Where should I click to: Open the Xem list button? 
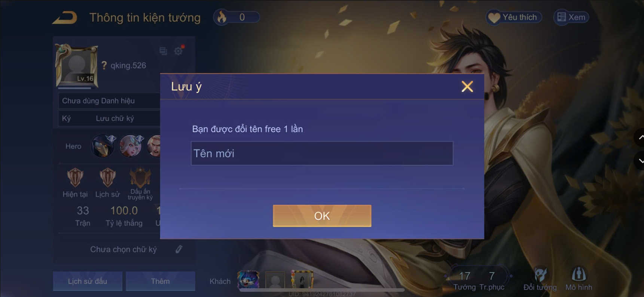[x=571, y=17]
